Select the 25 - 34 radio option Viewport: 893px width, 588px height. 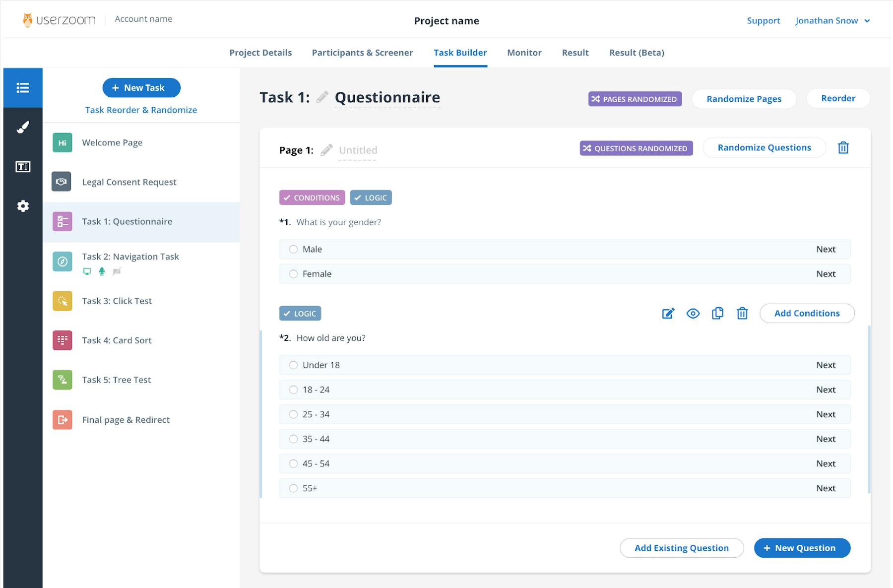tap(293, 414)
